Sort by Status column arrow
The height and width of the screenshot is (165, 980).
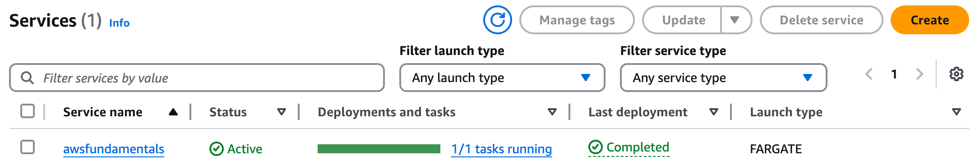(282, 112)
